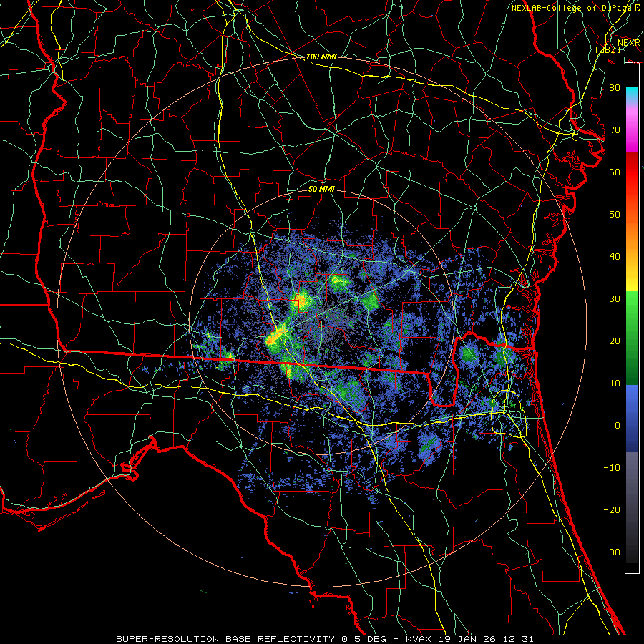Click the 20 value on the dBZ scale
The image size is (644, 644).
(615, 341)
